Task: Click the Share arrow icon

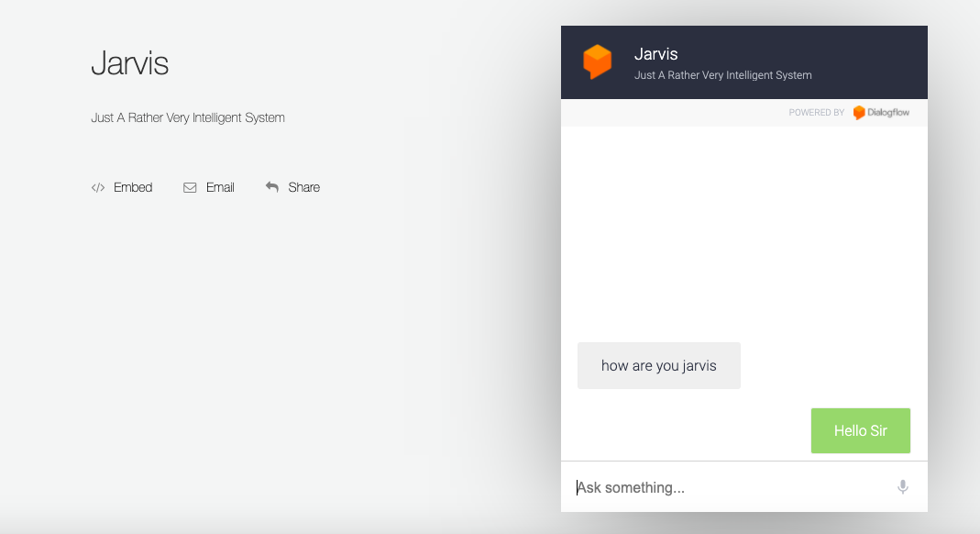Action: tap(270, 186)
